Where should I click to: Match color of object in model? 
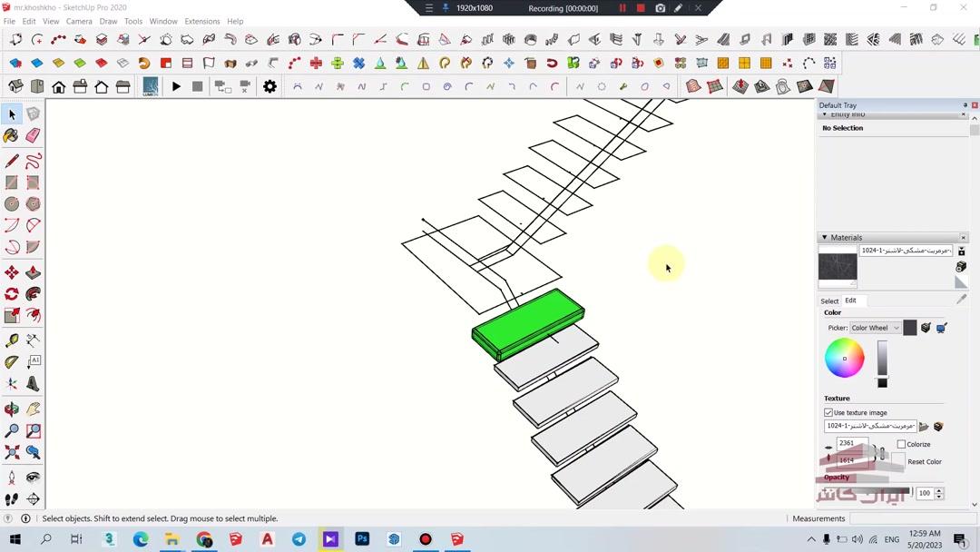926,328
